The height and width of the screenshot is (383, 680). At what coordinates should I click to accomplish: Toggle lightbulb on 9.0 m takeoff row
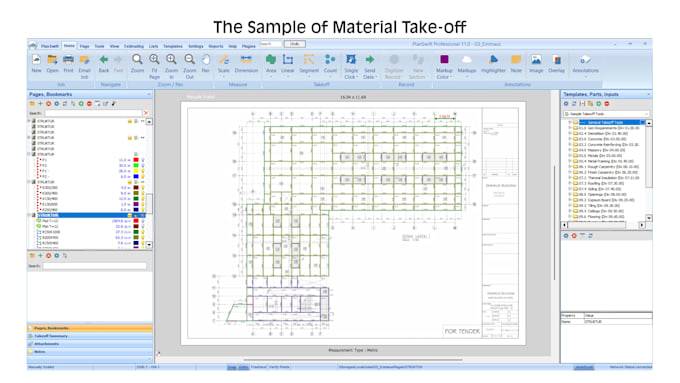point(143,193)
